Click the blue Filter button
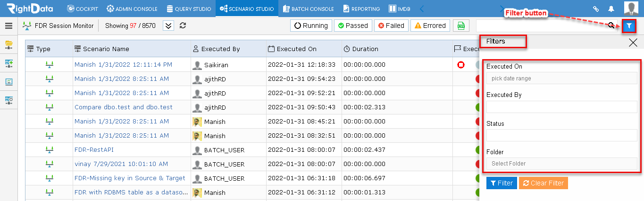This screenshot has height=201, width=644. tap(502, 183)
